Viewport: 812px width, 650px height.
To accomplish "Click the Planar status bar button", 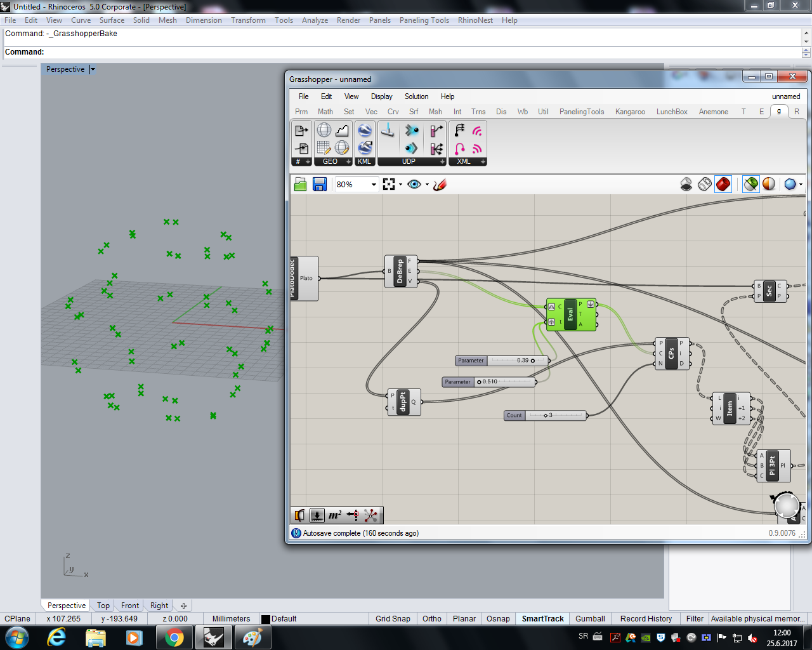I will 464,618.
